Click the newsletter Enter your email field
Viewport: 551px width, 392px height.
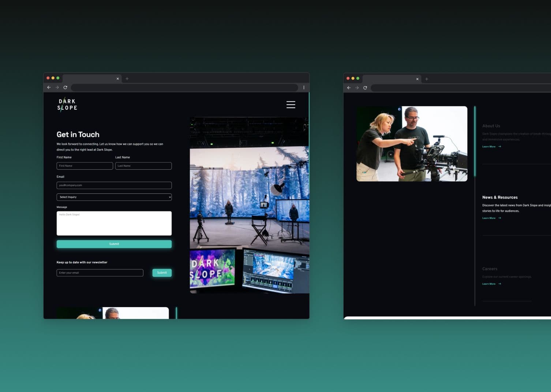tap(100, 273)
